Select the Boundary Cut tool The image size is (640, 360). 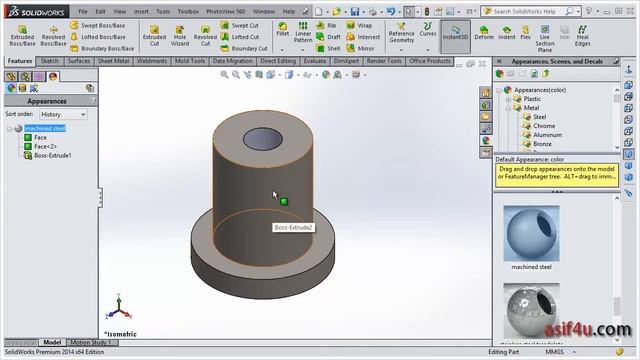pos(244,48)
